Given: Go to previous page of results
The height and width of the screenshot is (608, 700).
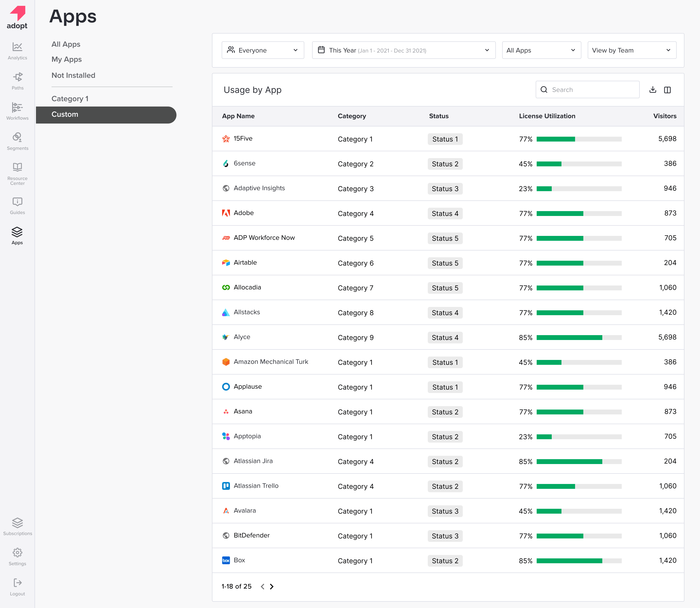Looking at the screenshot, I should click(262, 587).
